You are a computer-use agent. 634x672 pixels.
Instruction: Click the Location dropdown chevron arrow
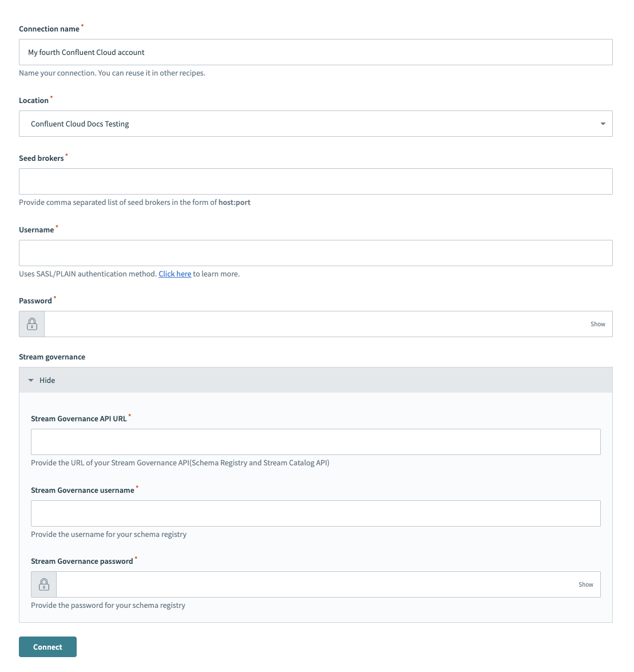tap(602, 123)
